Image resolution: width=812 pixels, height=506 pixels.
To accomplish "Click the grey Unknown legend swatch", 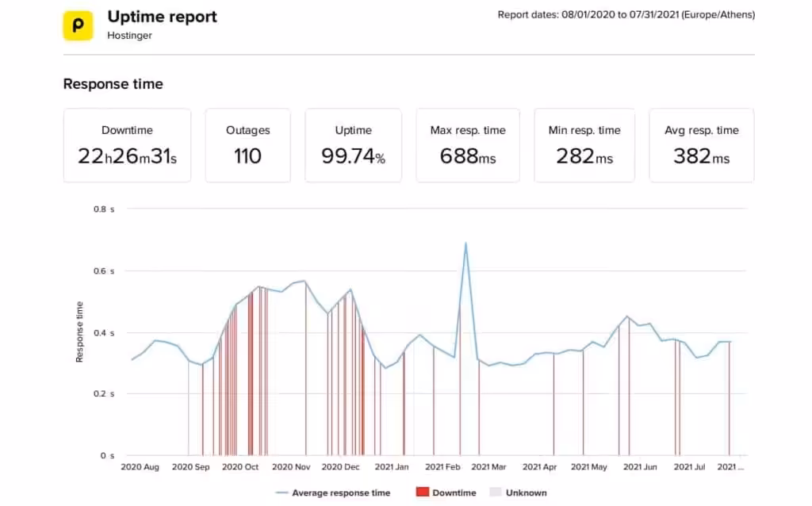I will (x=496, y=493).
